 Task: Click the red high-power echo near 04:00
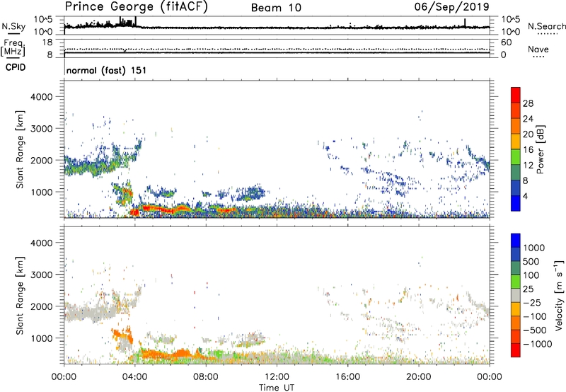pos(134,212)
